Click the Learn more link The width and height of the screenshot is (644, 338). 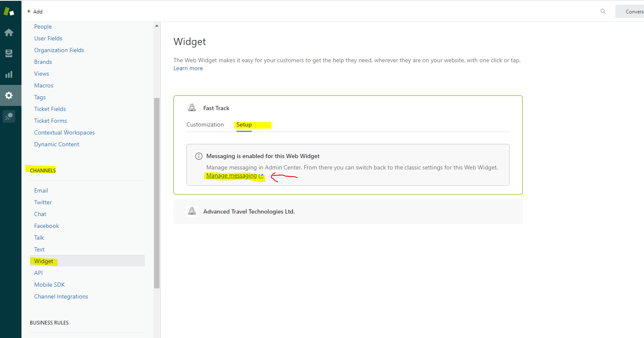pos(188,69)
